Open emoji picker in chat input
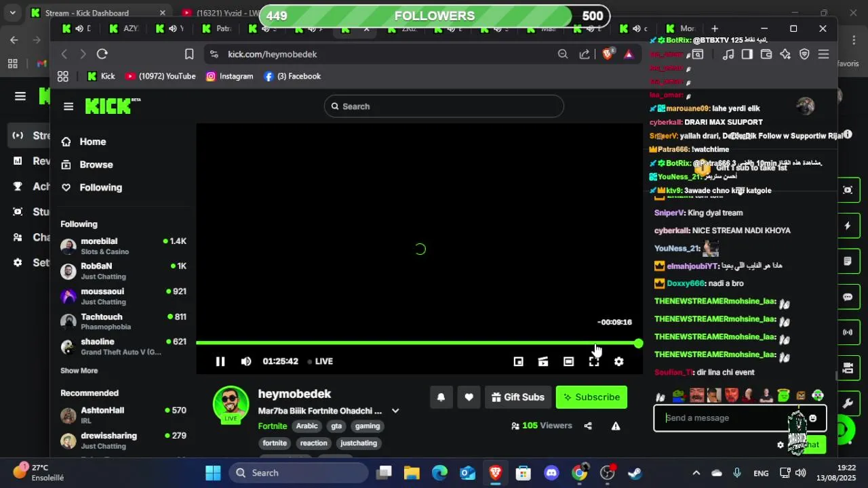The width and height of the screenshot is (868, 488). click(x=812, y=418)
